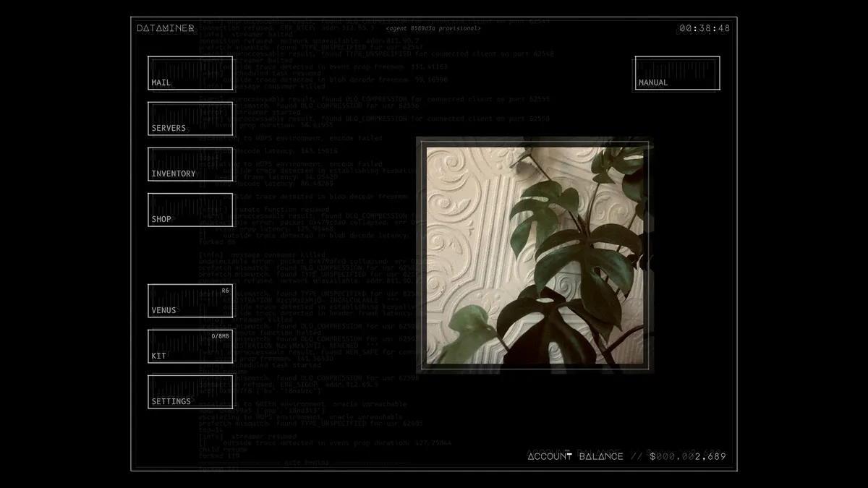Open SETTINGS from the left menu
The width and height of the screenshot is (868, 488).
point(190,392)
